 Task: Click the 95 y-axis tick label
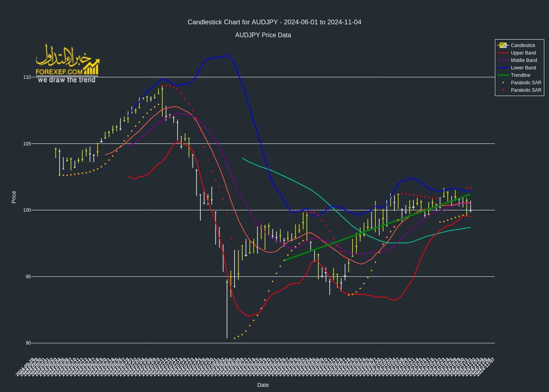(x=28, y=277)
